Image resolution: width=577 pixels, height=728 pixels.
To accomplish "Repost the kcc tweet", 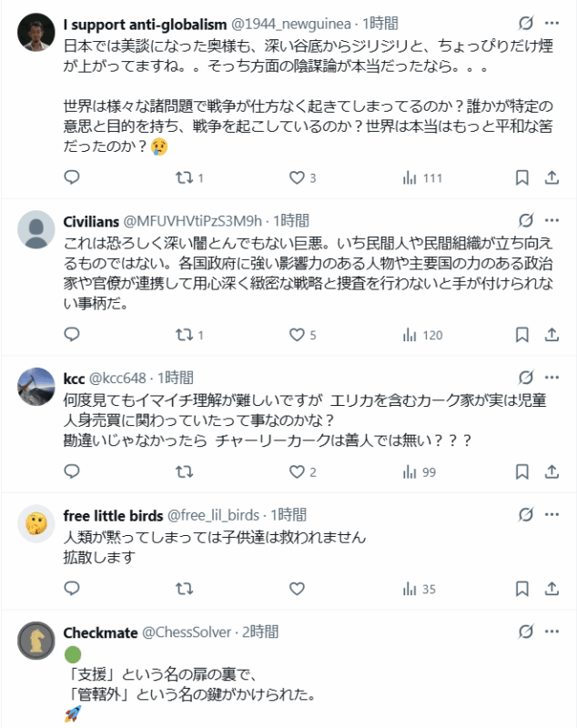I will pos(185,472).
